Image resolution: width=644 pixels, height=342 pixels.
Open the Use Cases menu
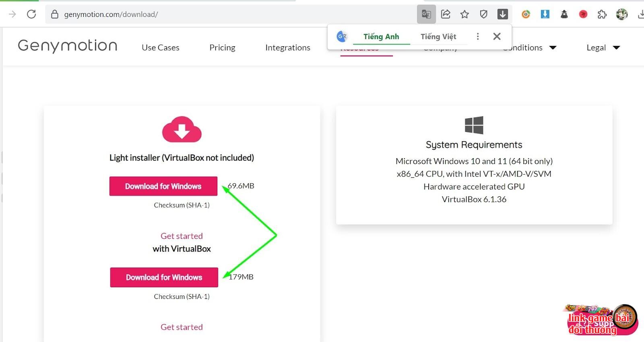tap(161, 47)
